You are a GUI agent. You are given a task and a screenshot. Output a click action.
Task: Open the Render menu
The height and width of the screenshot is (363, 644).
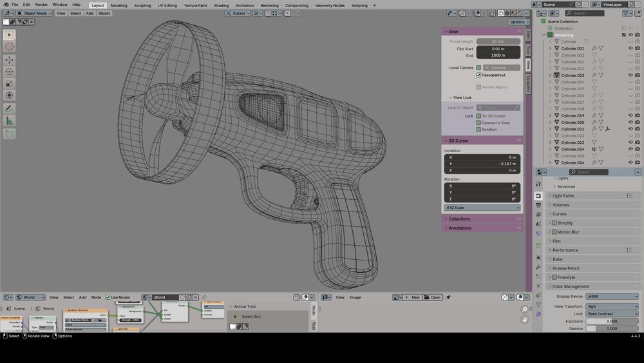[x=41, y=5]
